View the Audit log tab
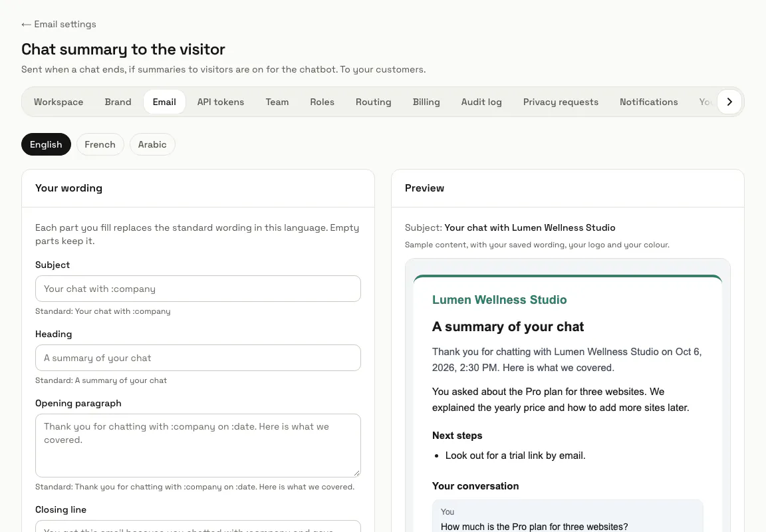766x532 pixels. pos(481,102)
